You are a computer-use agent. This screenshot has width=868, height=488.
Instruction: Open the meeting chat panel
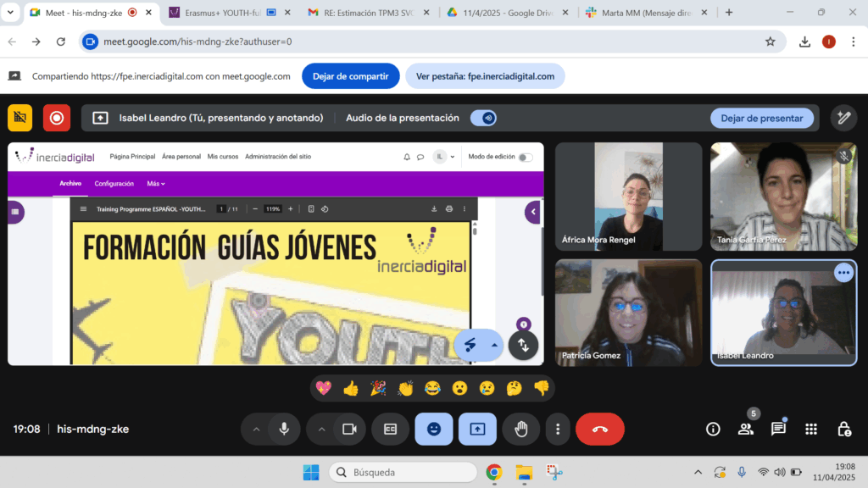pyautogui.click(x=778, y=429)
